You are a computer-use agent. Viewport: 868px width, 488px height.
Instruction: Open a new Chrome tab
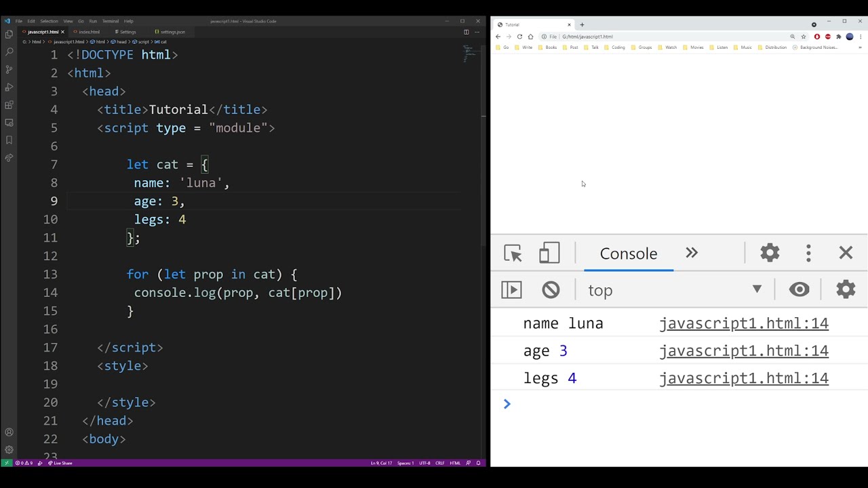click(x=582, y=24)
